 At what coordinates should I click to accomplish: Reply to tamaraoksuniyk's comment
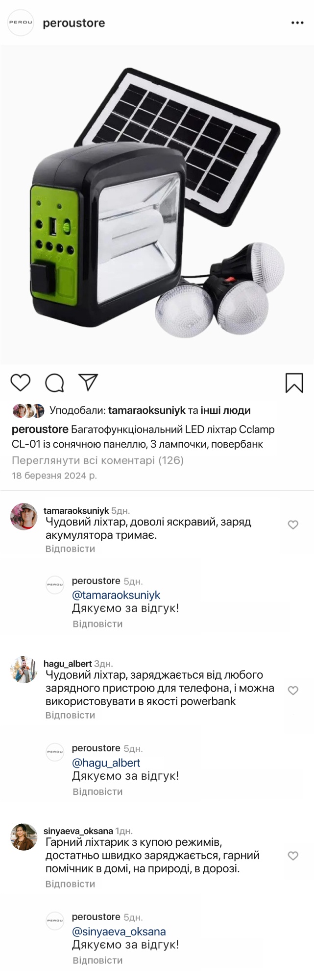[70, 549]
